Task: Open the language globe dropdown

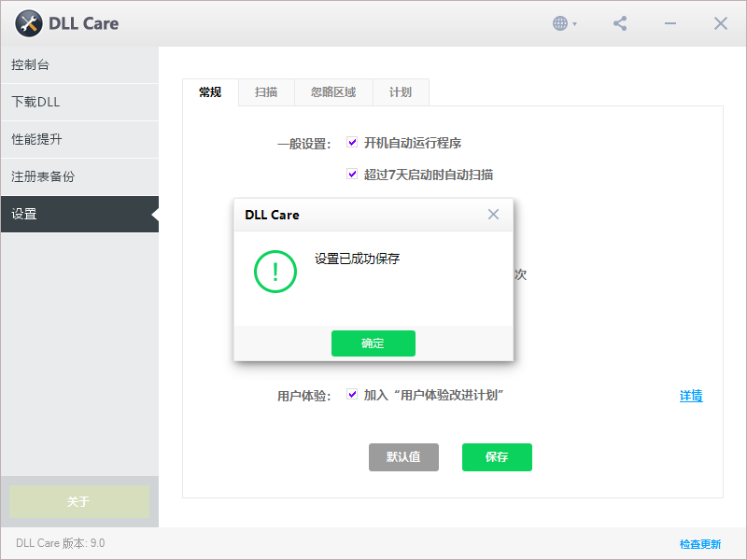Action: [x=561, y=23]
